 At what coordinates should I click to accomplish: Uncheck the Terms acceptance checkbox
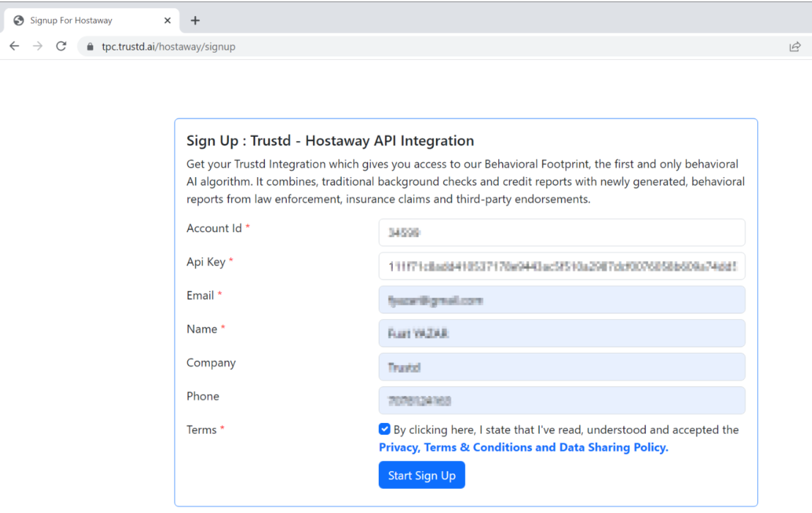tap(384, 429)
